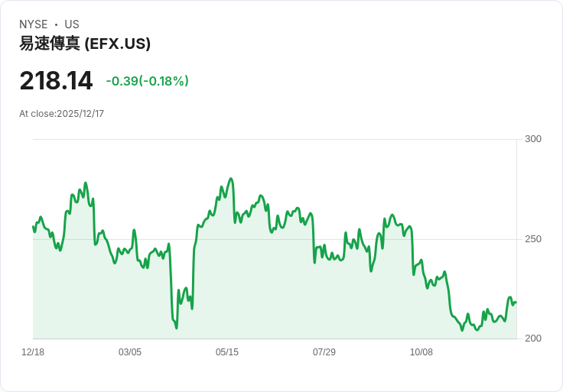Click the 300 y-axis label

pos(532,139)
